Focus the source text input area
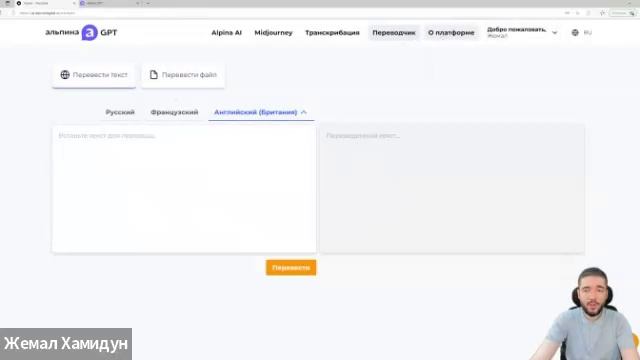Viewport: 640px width, 360px height. pyautogui.click(x=184, y=189)
